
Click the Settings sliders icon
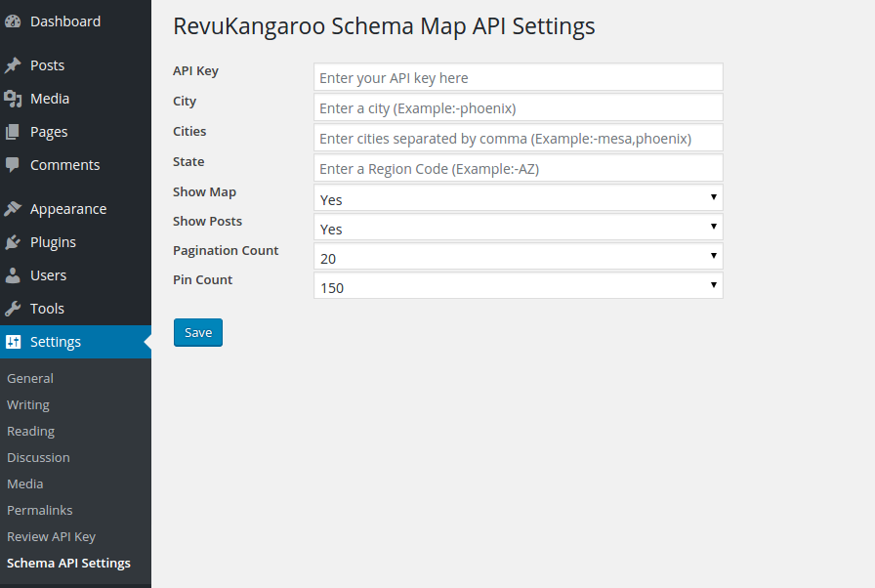click(13, 342)
